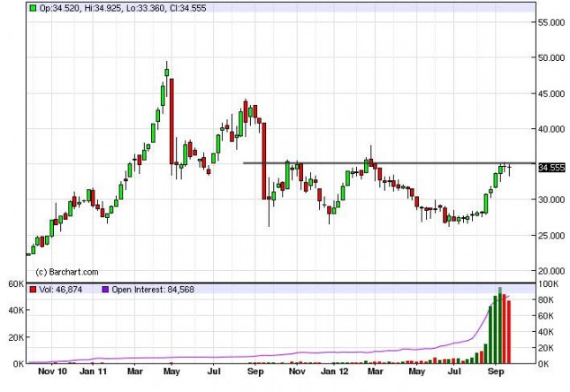Click the 45.000 price axis label
570x392 pixels.
551,94
